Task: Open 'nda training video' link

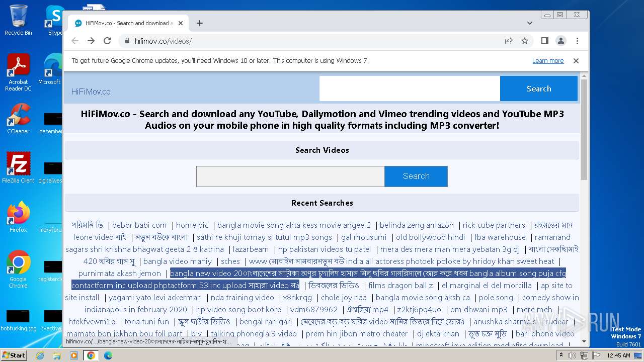Action: pos(243,298)
